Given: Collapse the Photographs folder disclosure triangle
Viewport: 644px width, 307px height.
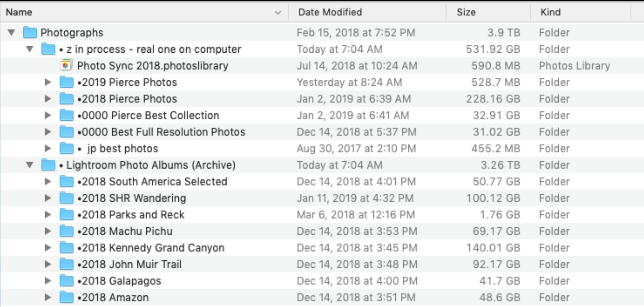Looking at the screenshot, I should point(11,32).
